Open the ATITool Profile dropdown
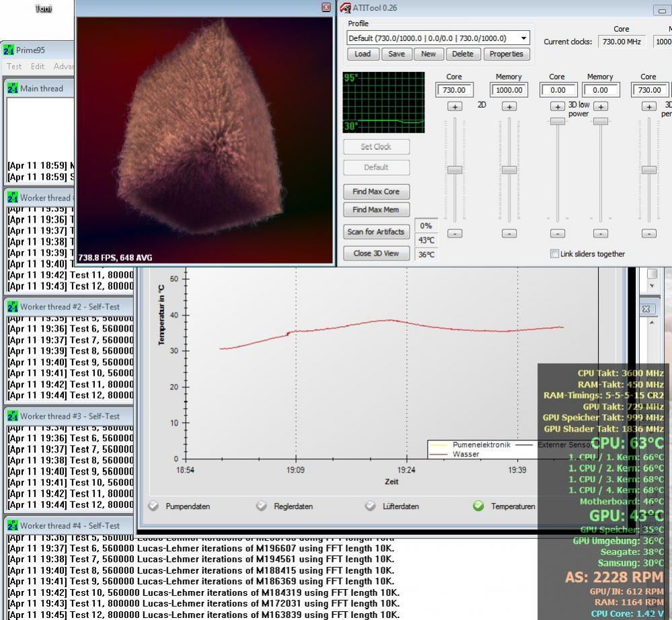This screenshot has height=620, width=672. point(524,38)
